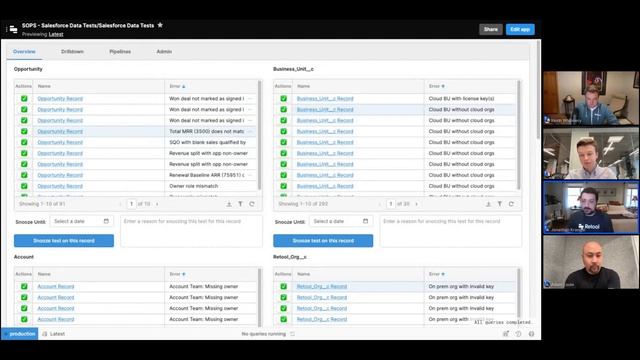The height and width of the screenshot is (360, 640).
Task: Click the Opportunity table vertical scrollbar
Action: 260,135
